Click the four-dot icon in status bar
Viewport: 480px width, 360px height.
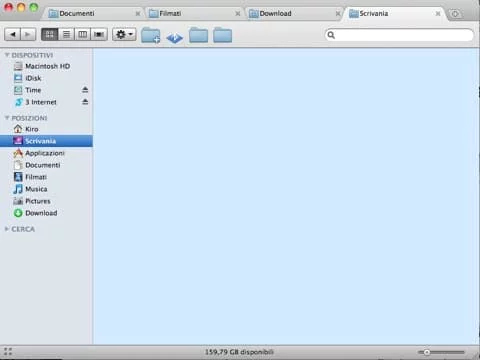pos(8,352)
